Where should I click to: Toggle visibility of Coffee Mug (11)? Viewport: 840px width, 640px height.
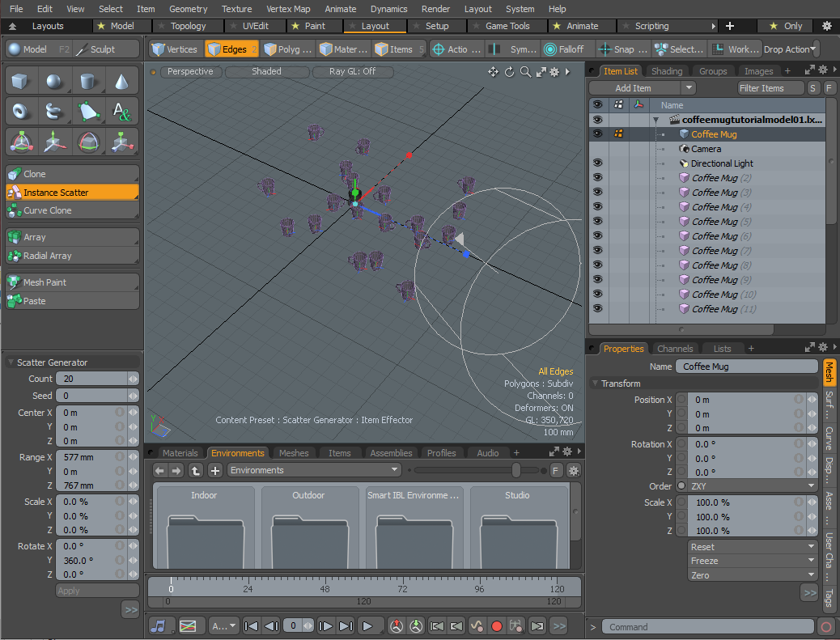tap(597, 309)
